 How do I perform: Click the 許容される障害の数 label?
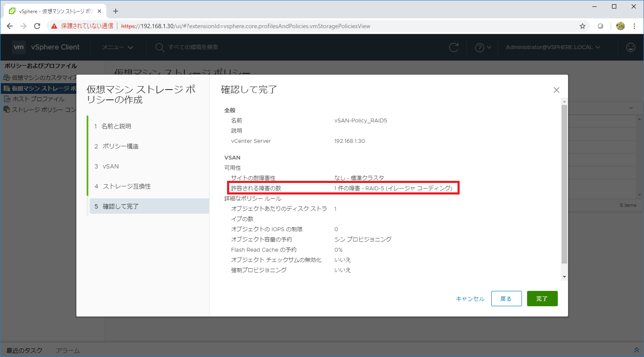256,188
